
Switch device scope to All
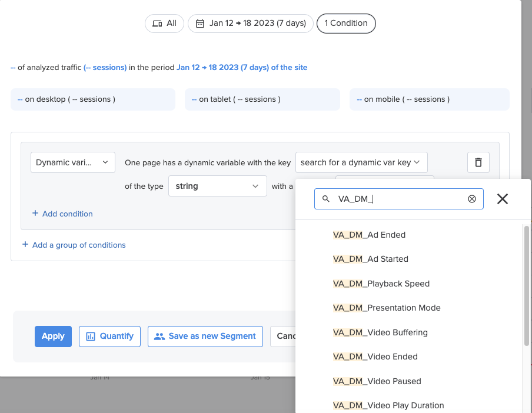[x=164, y=23]
